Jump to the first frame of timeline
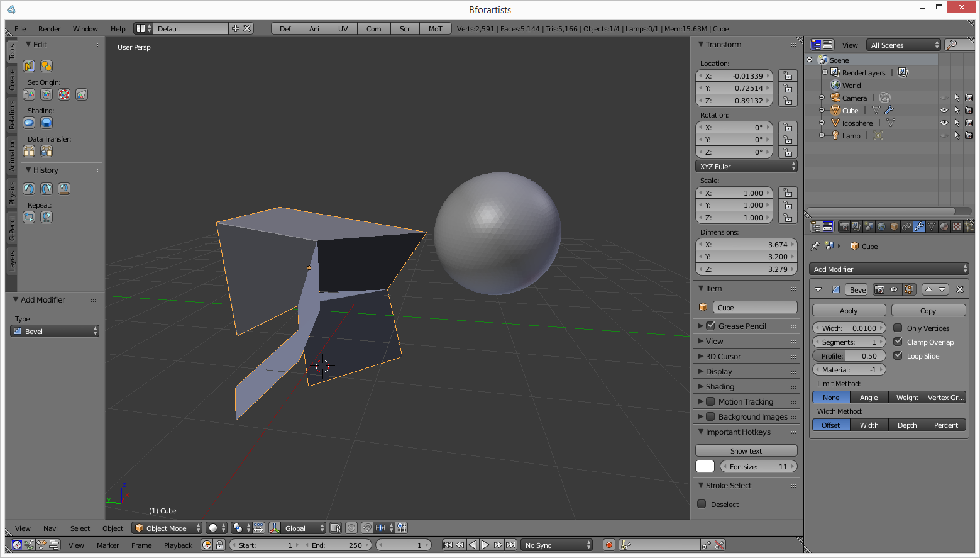This screenshot has width=980, height=558. [x=448, y=545]
